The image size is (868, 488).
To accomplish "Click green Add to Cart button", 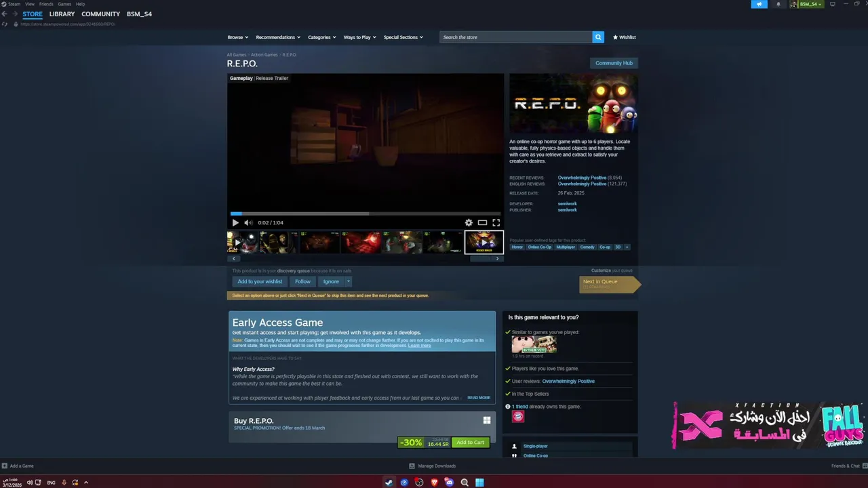I will tap(470, 443).
